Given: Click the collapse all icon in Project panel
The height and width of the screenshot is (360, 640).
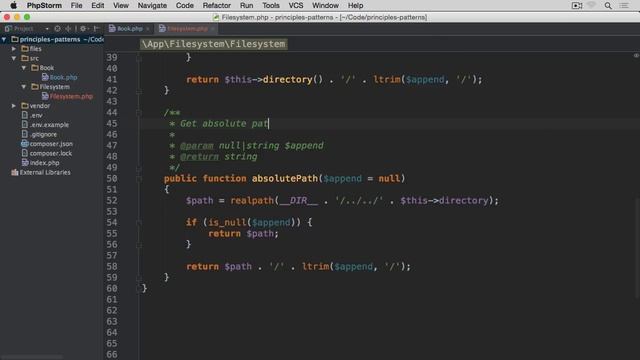Looking at the screenshot, I should (x=68, y=29).
